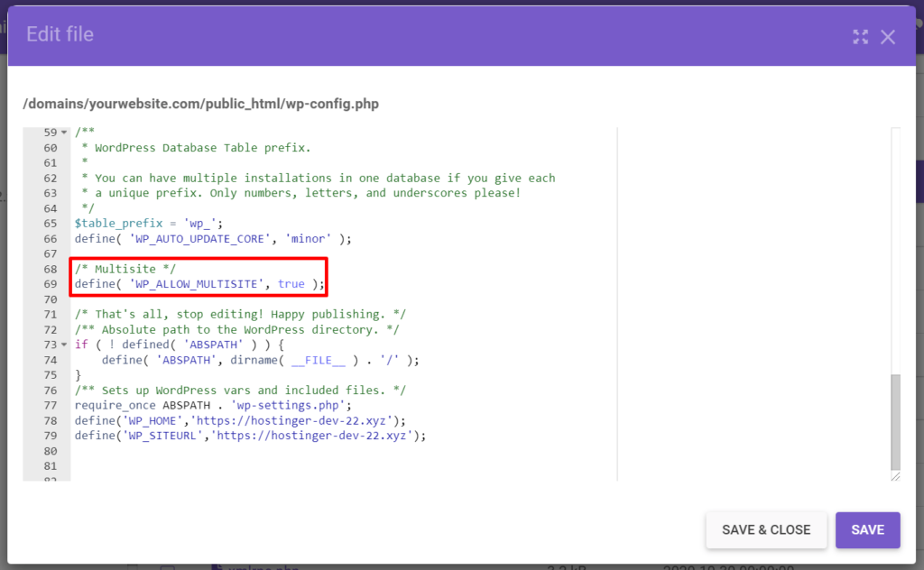Close the Edit file dialog
The image size is (924, 570).
click(x=888, y=37)
